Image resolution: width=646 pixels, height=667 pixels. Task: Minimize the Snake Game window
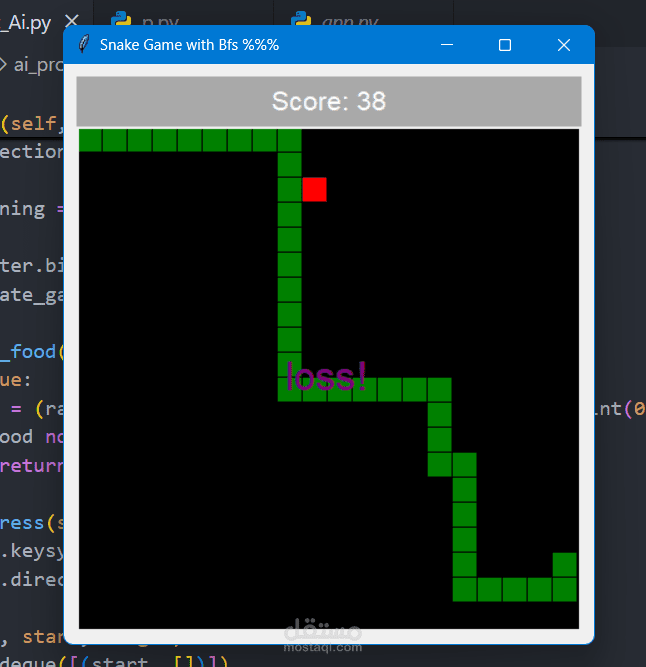click(447, 45)
